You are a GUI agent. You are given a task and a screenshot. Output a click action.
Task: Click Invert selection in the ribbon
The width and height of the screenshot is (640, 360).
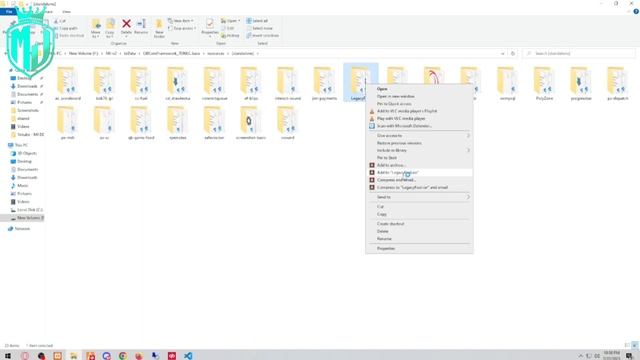(262, 36)
